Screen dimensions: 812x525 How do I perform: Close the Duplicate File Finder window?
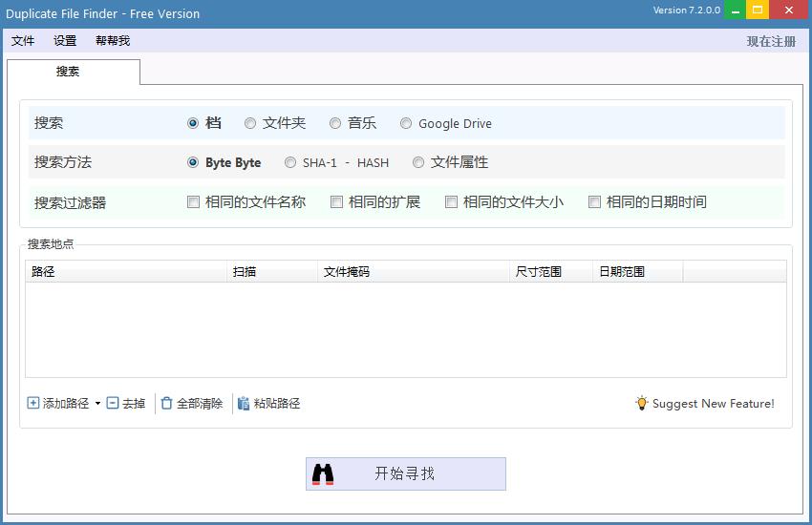click(789, 10)
